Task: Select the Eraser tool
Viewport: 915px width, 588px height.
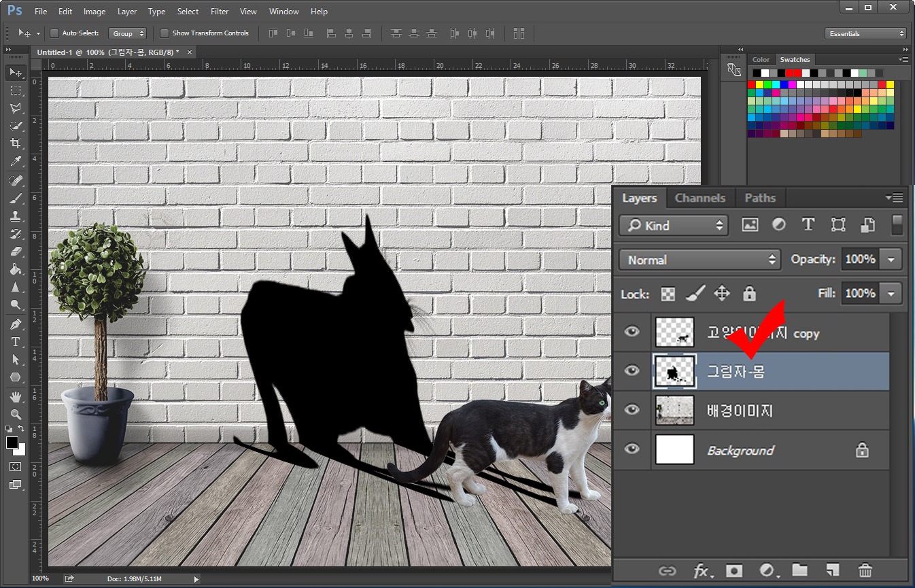Action: 16,252
